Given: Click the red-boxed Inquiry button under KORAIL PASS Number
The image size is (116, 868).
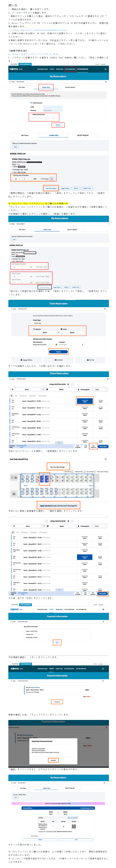Looking at the screenshot, I should point(58,125).
